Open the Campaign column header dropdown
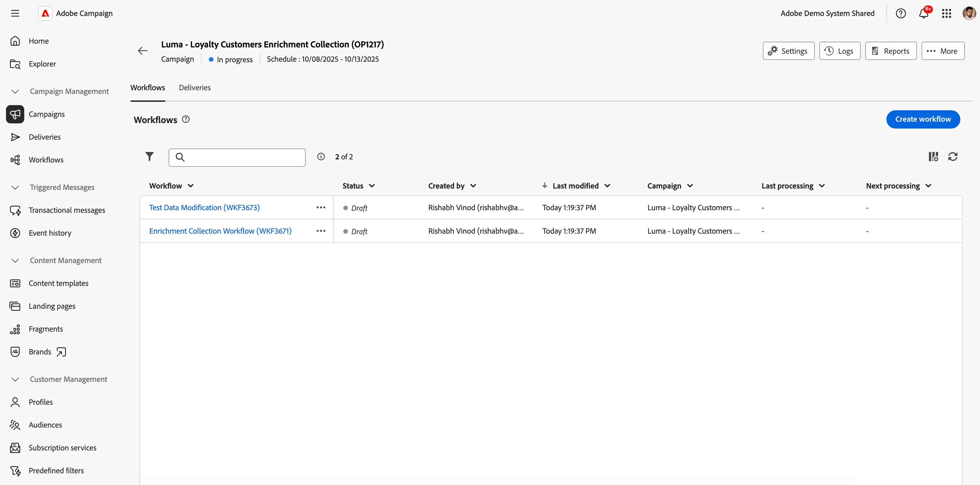980x485 pixels. [690, 186]
